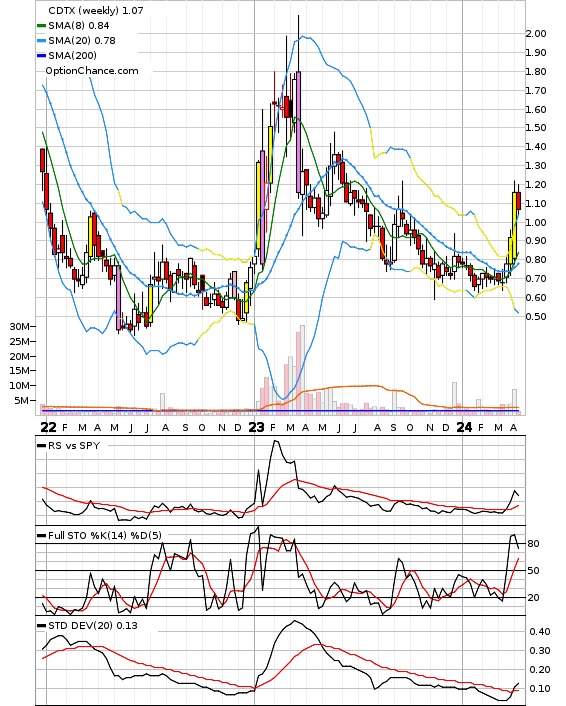Click the light blue SMA(20) legend swatch

41,41
